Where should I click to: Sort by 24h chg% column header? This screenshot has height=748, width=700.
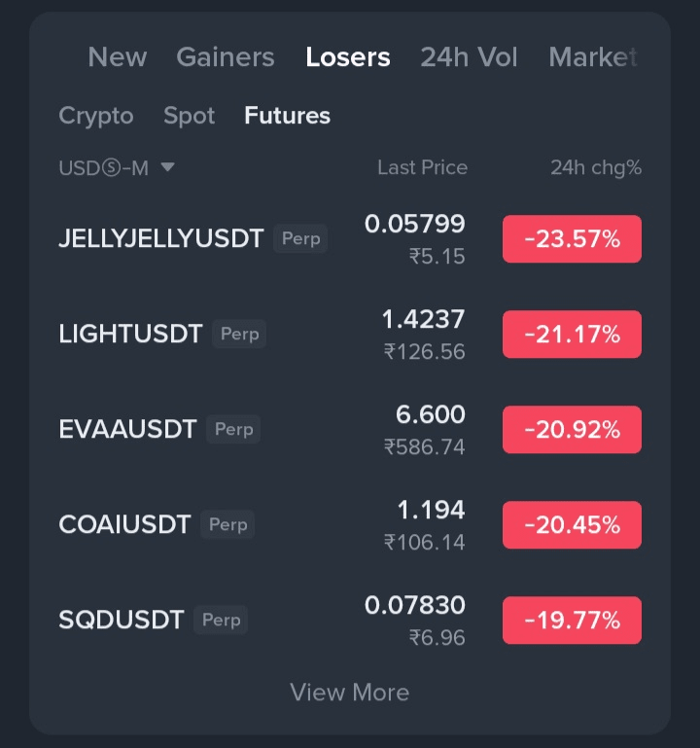[596, 167]
